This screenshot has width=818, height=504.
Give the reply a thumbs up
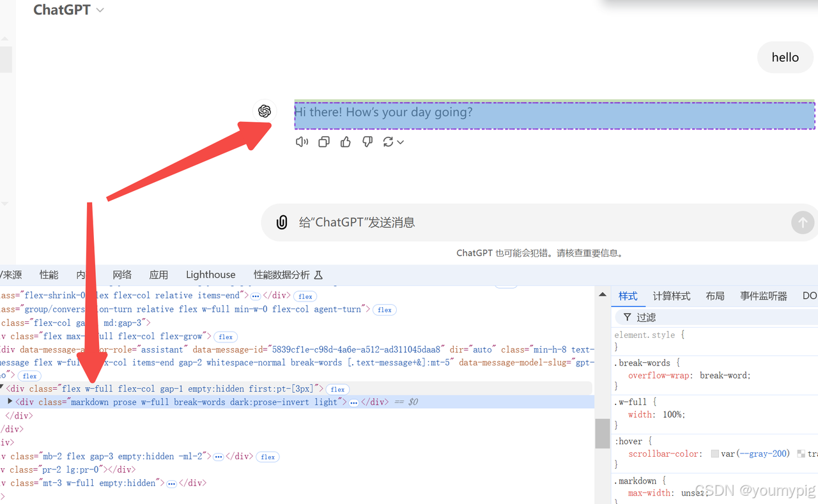point(346,142)
